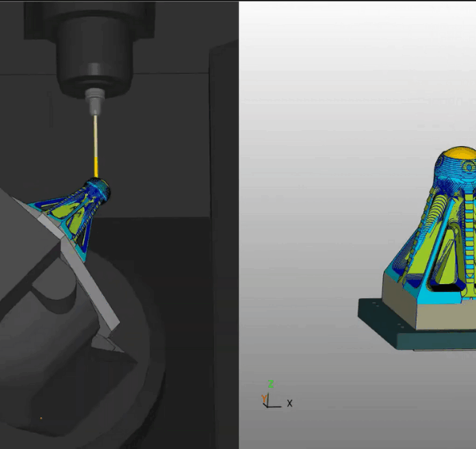Select the gray tool holder collet
The height and width of the screenshot is (449, 476).
tap(94, 101)
